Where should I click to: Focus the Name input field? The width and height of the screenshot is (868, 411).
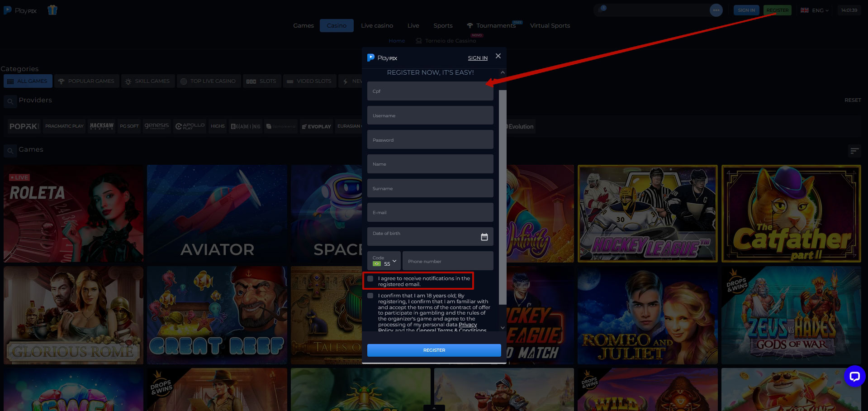click(430, 164)
